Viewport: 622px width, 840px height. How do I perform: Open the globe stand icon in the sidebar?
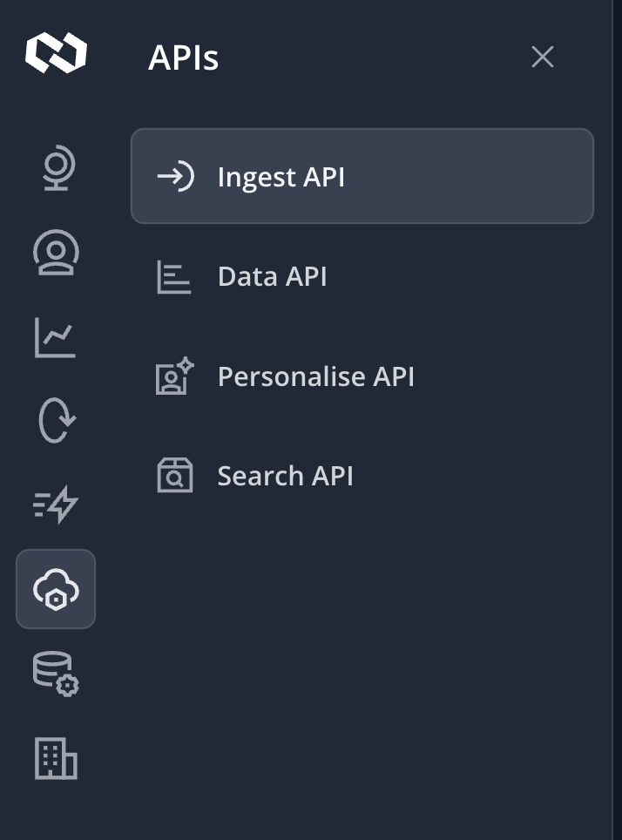[x=57, y=169]
